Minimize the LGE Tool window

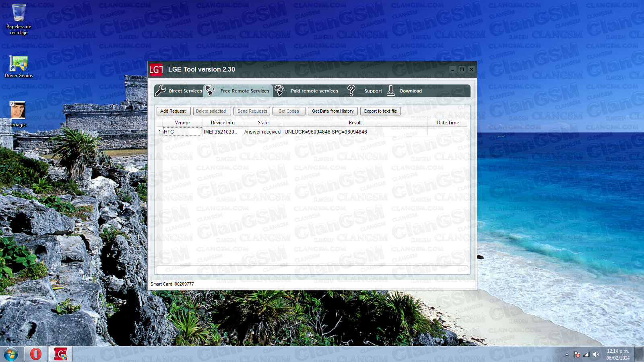[453, 69]
